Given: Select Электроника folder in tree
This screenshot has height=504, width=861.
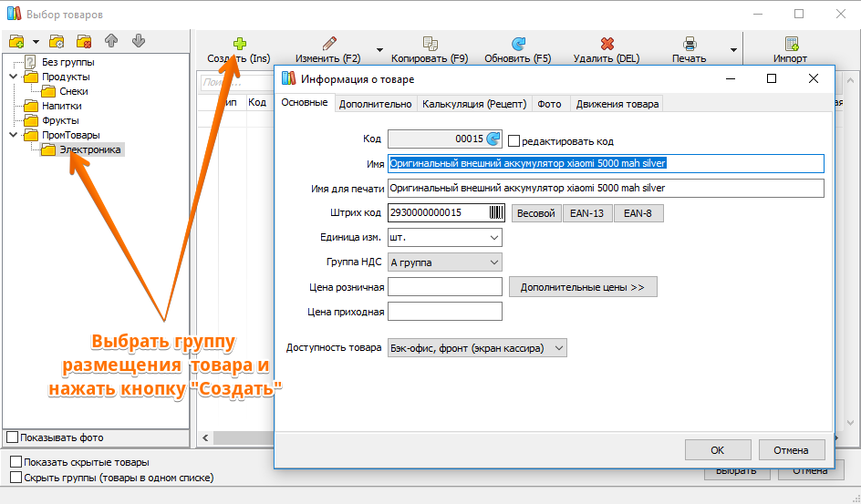Looking at the screenshot, I should click(x=90, y=149).
